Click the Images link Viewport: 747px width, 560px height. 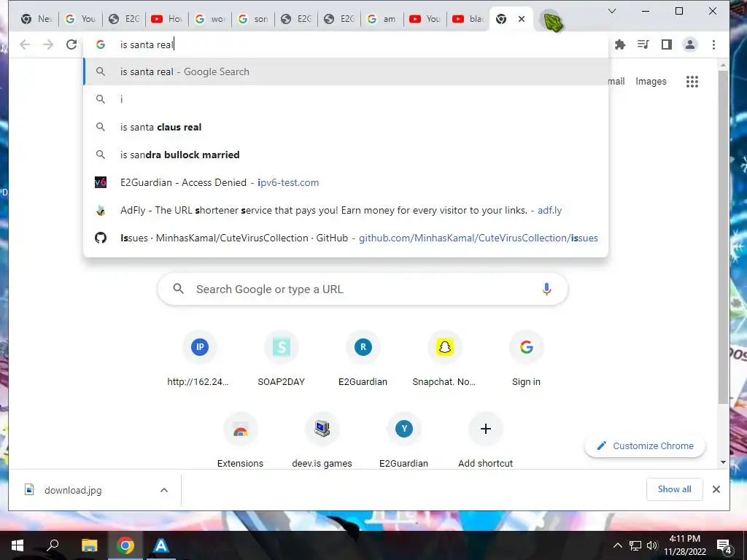pos(651,82)
